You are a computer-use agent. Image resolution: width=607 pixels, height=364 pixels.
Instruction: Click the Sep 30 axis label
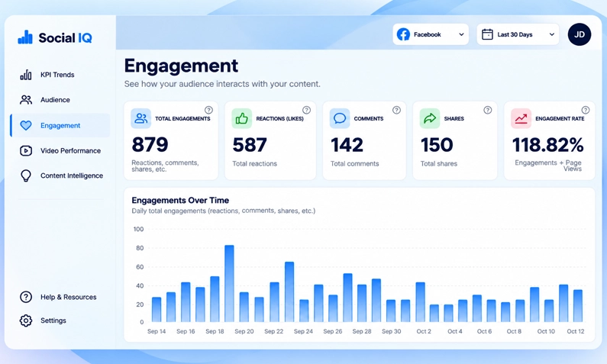click(392, 331)
